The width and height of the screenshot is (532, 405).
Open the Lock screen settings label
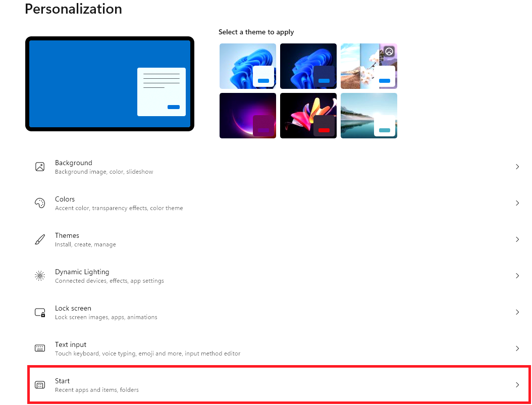pyautogui.click(x=73, y=309)
